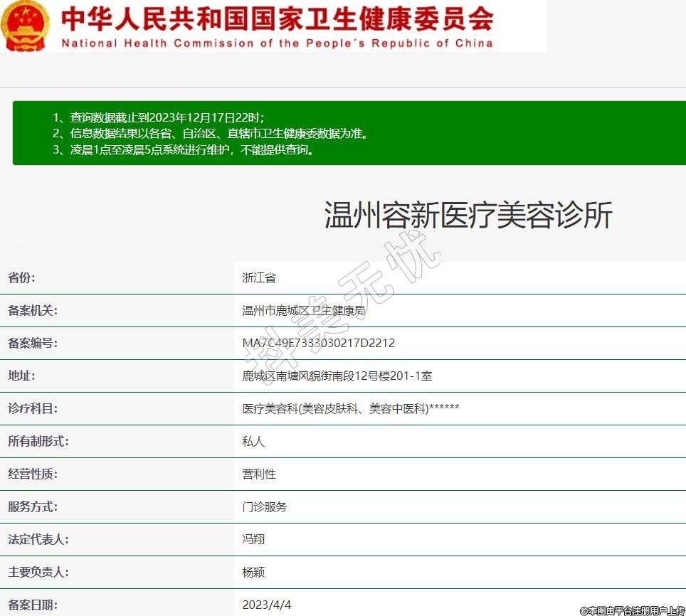The image size is (686, 616).
Task: Click the Chinese commission title in header
Action: (277, 19)
